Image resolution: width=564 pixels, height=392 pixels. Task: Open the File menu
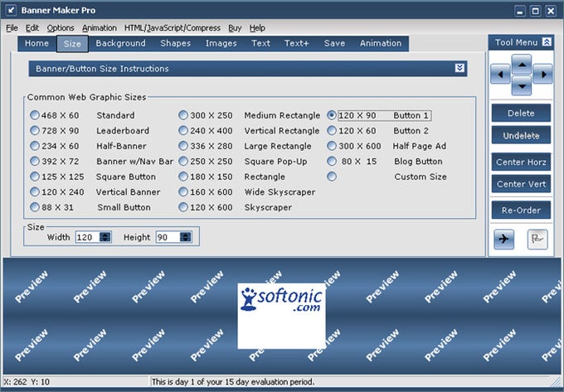[x=12, y=28]
